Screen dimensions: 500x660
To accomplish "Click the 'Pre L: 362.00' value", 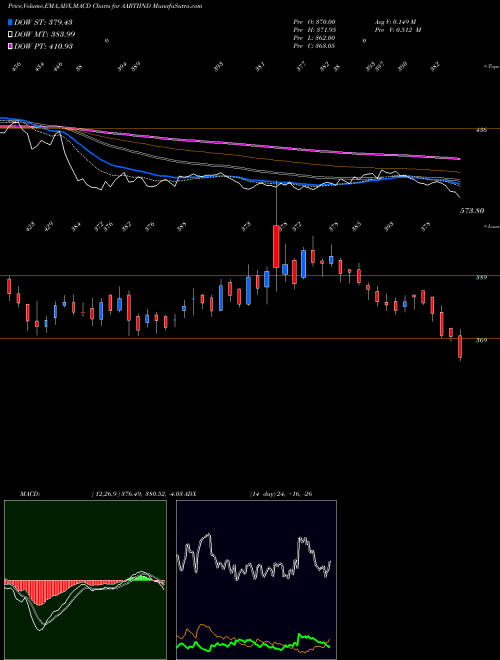I will point(314,38).
